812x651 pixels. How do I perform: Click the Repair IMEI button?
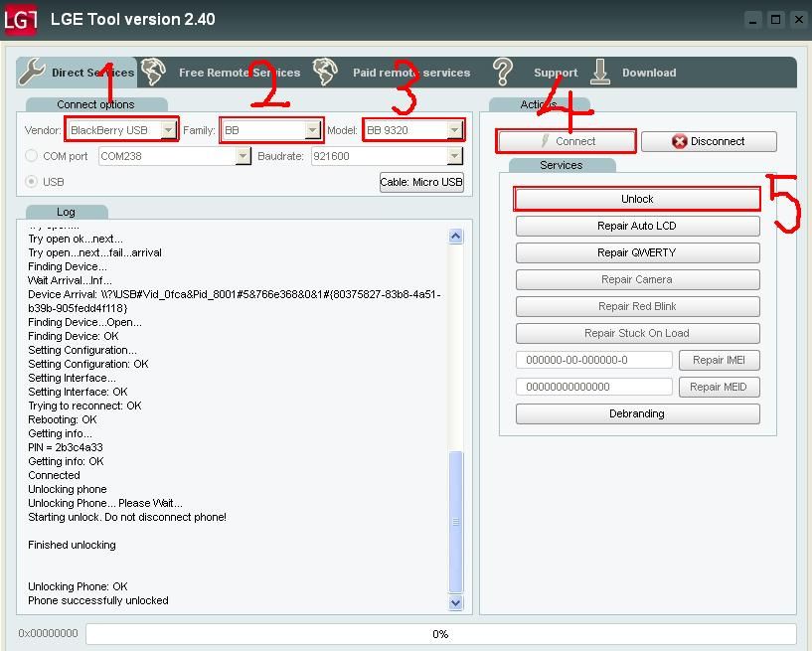pos(720,360)
